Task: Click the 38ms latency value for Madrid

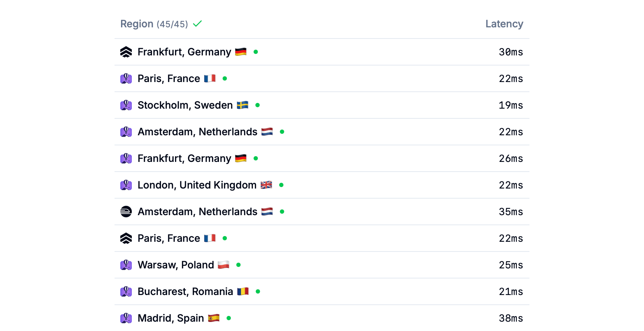Action: pos(511,318)
